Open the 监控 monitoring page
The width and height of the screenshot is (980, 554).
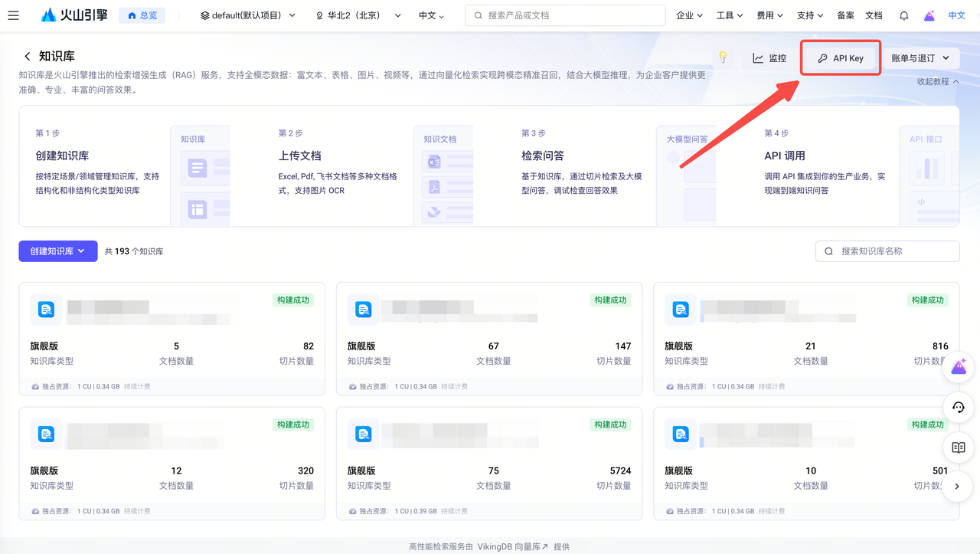click(769, 58)
